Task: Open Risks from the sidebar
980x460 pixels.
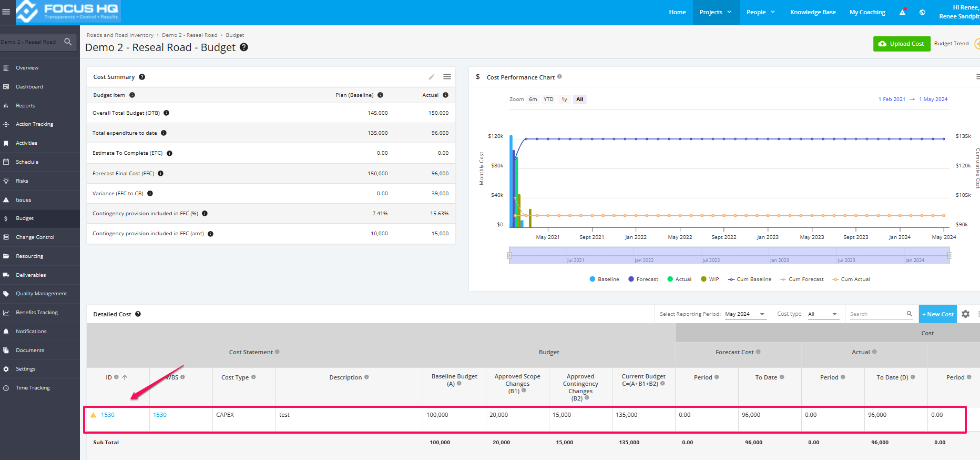Action: click(x=40, y=181)
